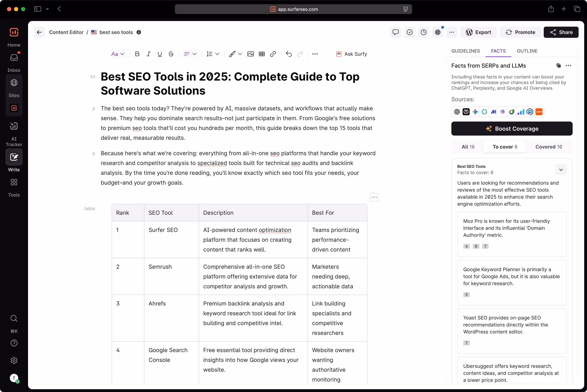Click the Safari share icon
The width and height of the screenshot is (587, 392).
(x=551, y=9)
